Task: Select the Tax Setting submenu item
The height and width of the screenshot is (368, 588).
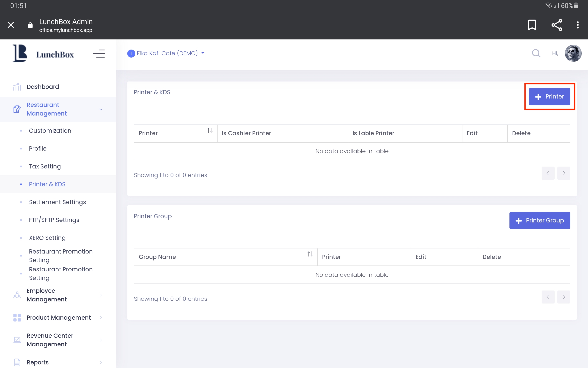Action: tap(45, 166)
